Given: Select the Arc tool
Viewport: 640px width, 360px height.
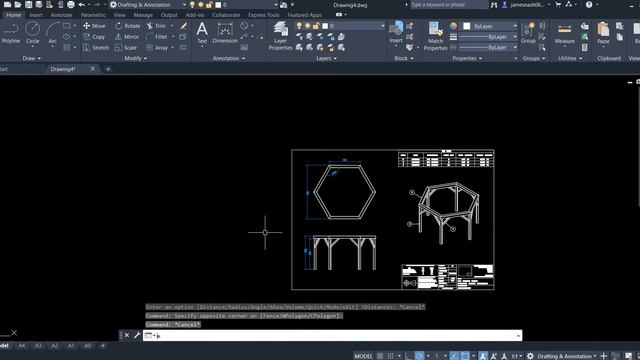Looking at the screenshot, I should [x=53, y=33].
